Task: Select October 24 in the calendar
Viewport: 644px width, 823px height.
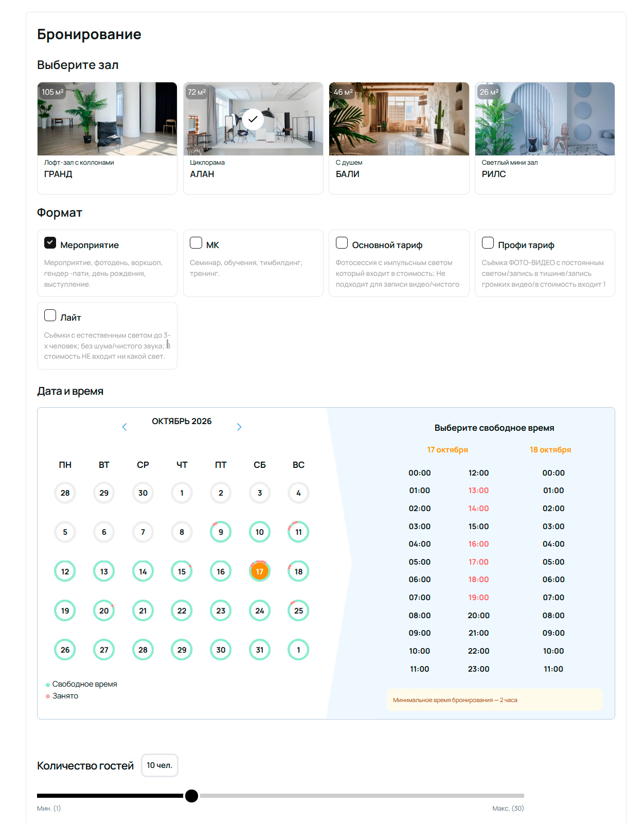Action: coord(260,610)
